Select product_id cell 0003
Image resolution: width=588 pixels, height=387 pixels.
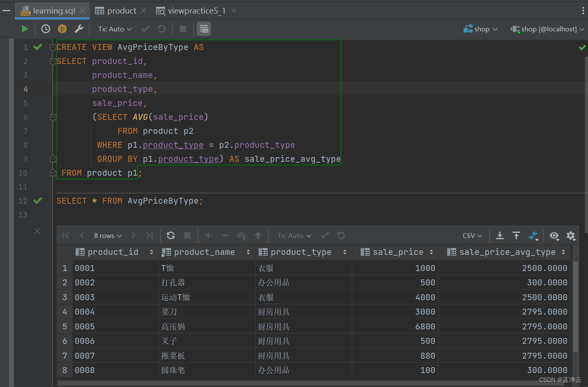pyautogui.click(x=116, y=297)
